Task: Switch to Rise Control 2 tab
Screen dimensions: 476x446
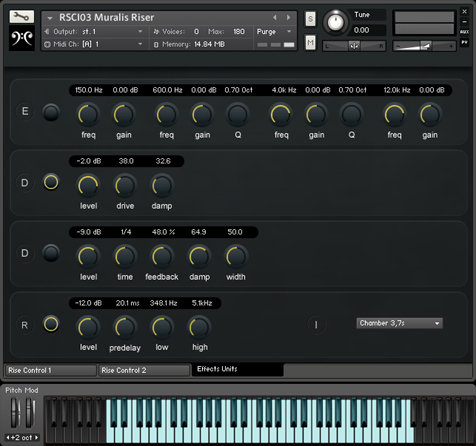Action: coord(144,370)
